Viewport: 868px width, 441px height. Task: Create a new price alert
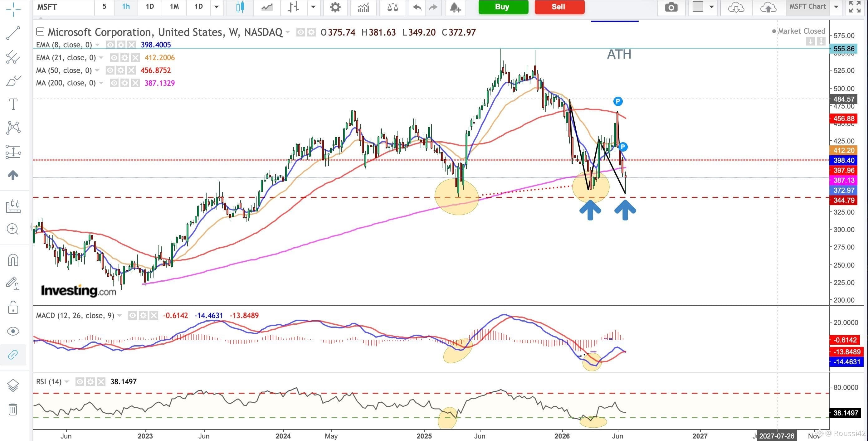pos(455,7)
